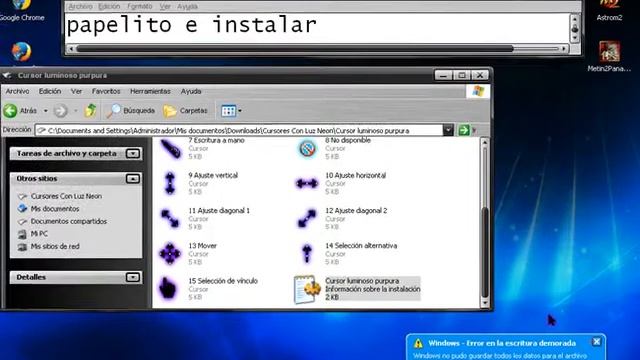This screenshot has height=360, width=640.
Task: Open the Edición menu in the Explorer window
Action: click(x=50, y=91)
